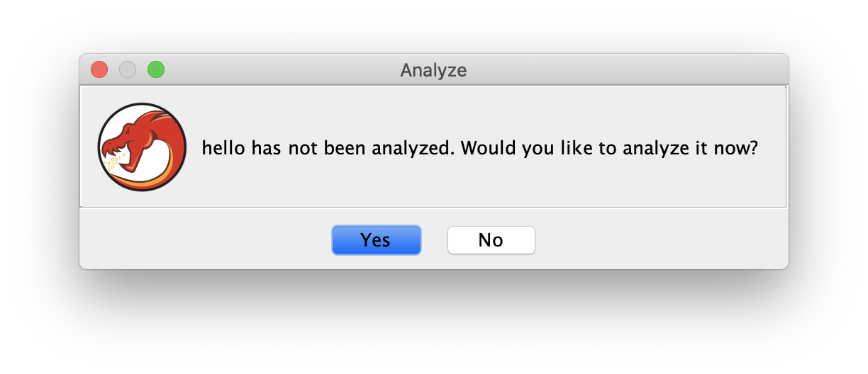
Task: Click empty space left of the Yes button
Action: (x=206, y=240)
